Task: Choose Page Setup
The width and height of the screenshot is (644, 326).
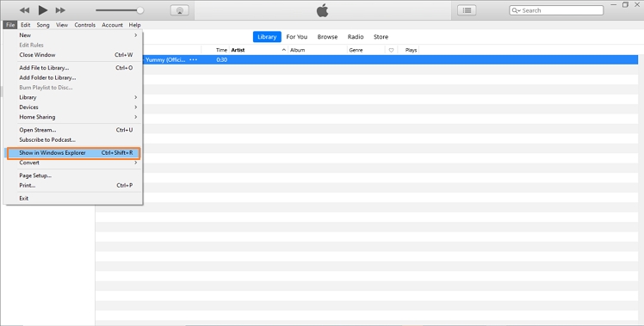Action: coord(73,175)
